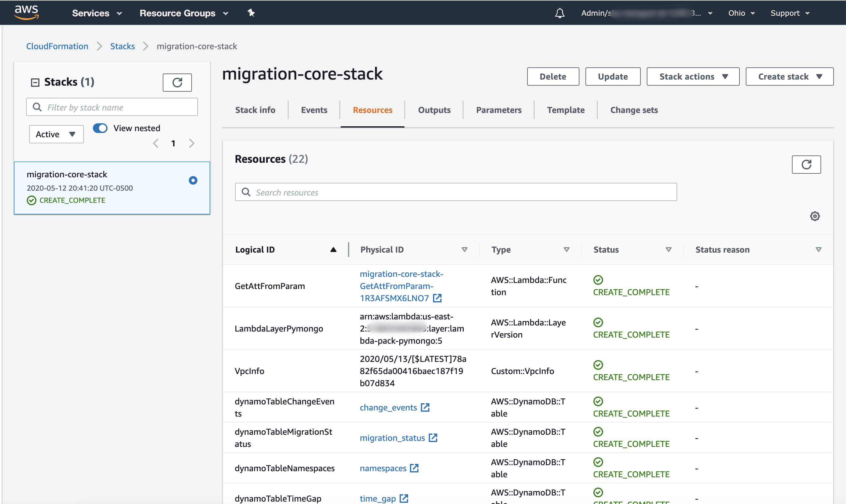The height and width of the screenshot is (504, 846).
Task: Open Resource Groups dropdown
Action: click(184, 13)
